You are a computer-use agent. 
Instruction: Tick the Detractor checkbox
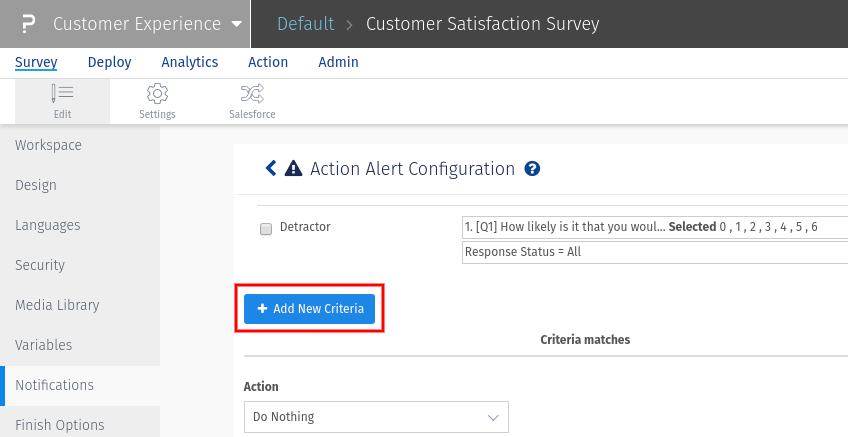click(x=266, y=229)
